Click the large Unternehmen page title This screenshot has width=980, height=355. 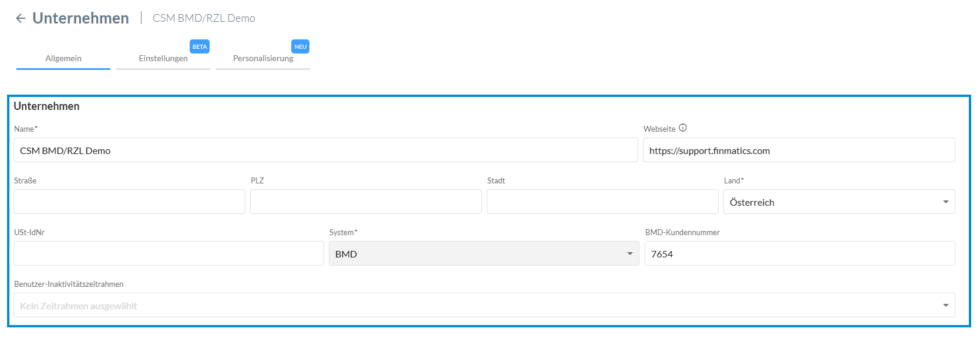click(80, 18)
